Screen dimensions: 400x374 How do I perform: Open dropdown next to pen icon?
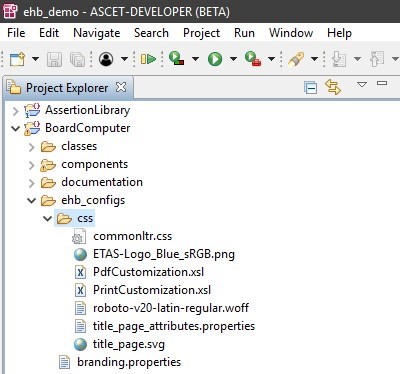click(314, 59)
